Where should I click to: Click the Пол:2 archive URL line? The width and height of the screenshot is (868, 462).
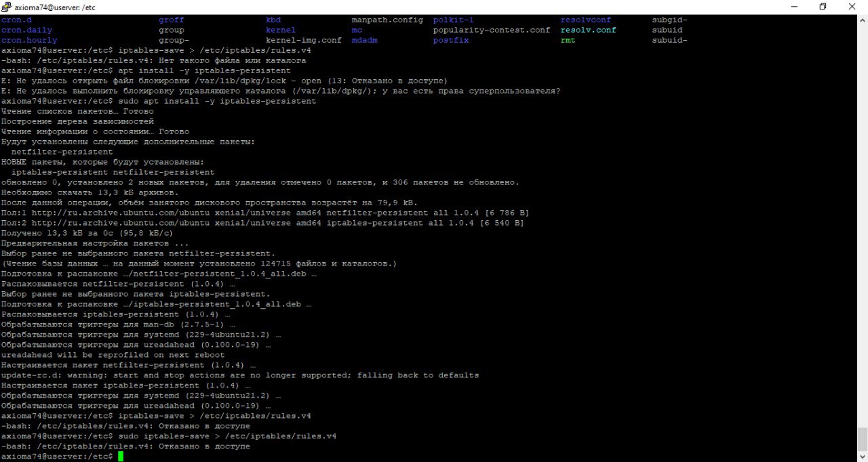(262, 223)
